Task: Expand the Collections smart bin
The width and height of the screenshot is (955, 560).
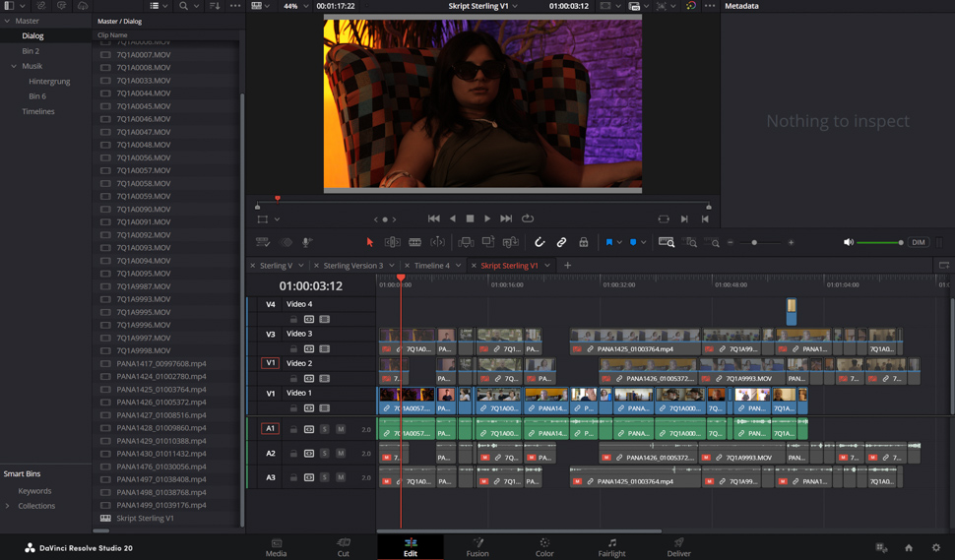Action: pos(8,506)
